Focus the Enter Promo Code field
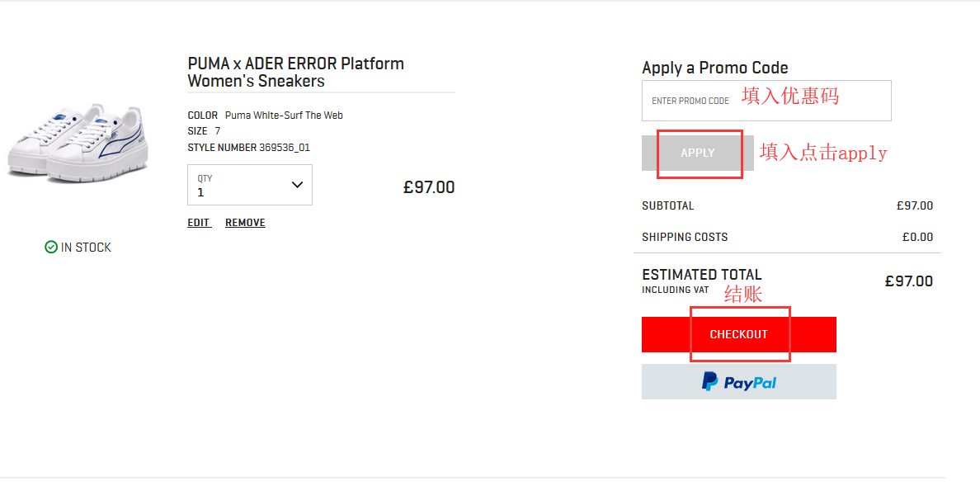This screenshot has height=486, width=980. [x=766, y=101]
